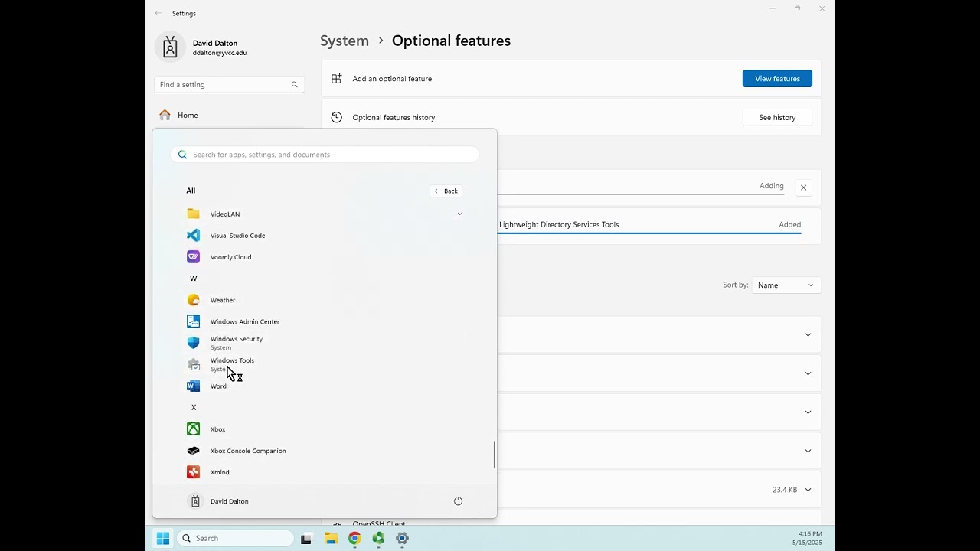Click the Lightweight Directory Services Tools progress bar

point(649,233)
